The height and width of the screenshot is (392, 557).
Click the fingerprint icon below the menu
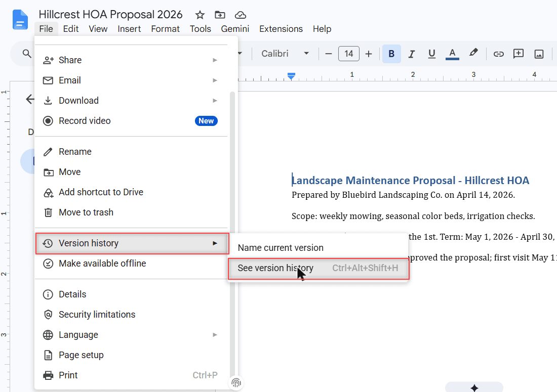point(236,383)
